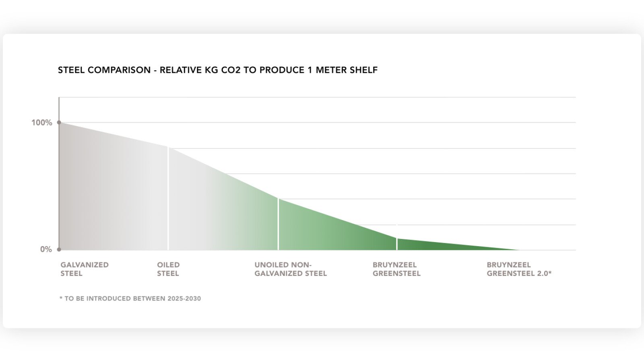Image resolution: width=644 pixels, height=362 pixels.
Task: Click the white divider above Unoiled Non-Galvanized Steel
Action: (x=278, y=224)
